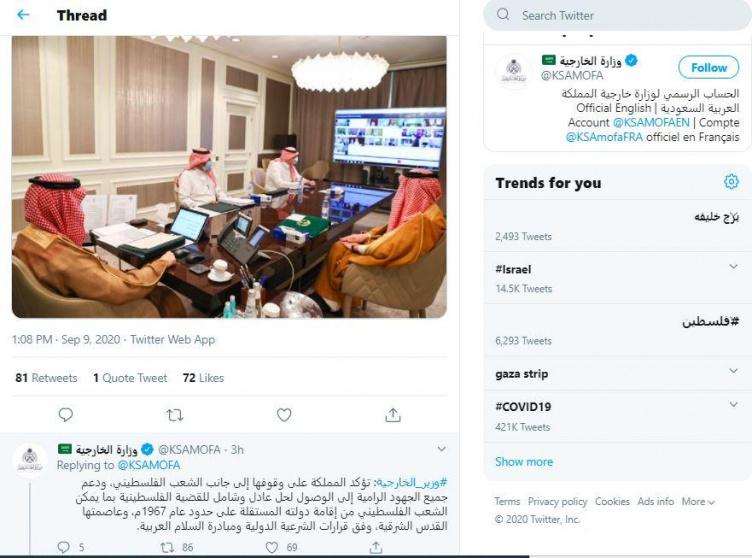
Task: Click Show more under trends
Action: coord(524,462)
